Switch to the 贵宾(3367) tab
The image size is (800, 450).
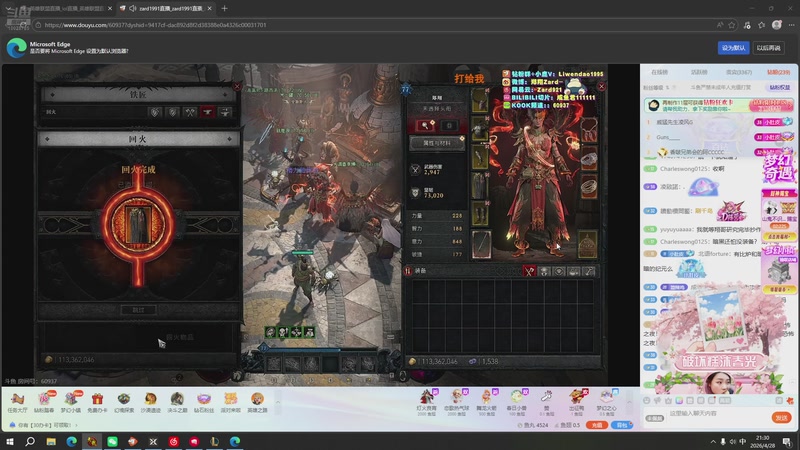click(739, 72)
